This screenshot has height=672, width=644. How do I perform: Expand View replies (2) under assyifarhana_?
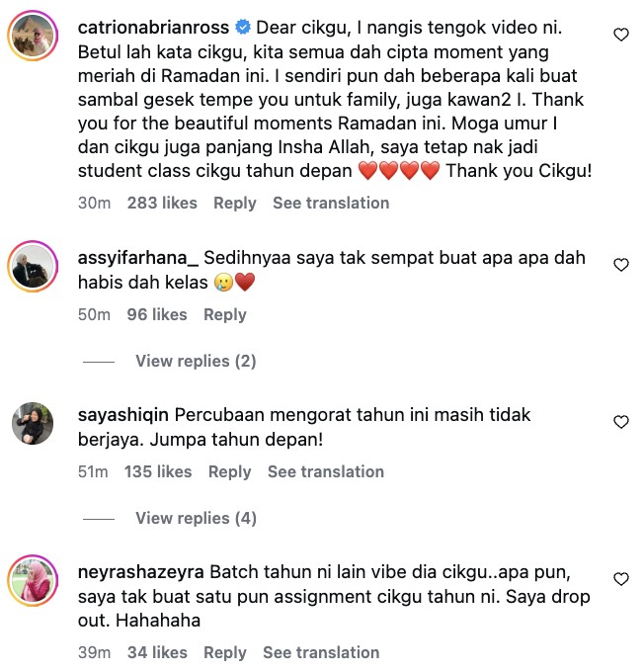(x=196, y=361)
